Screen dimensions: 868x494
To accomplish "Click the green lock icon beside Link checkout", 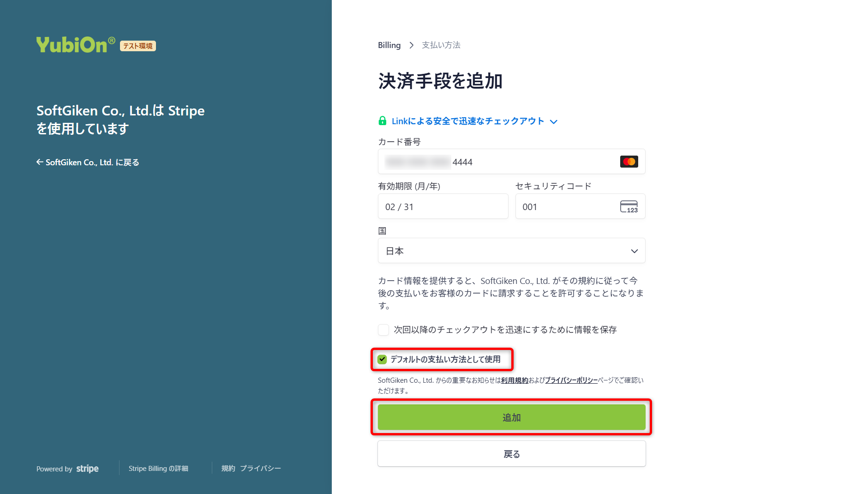I will [x=382, y=121].
